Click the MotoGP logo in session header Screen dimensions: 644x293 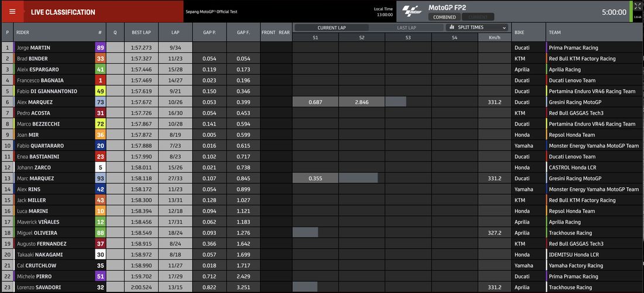coord(412,11)
